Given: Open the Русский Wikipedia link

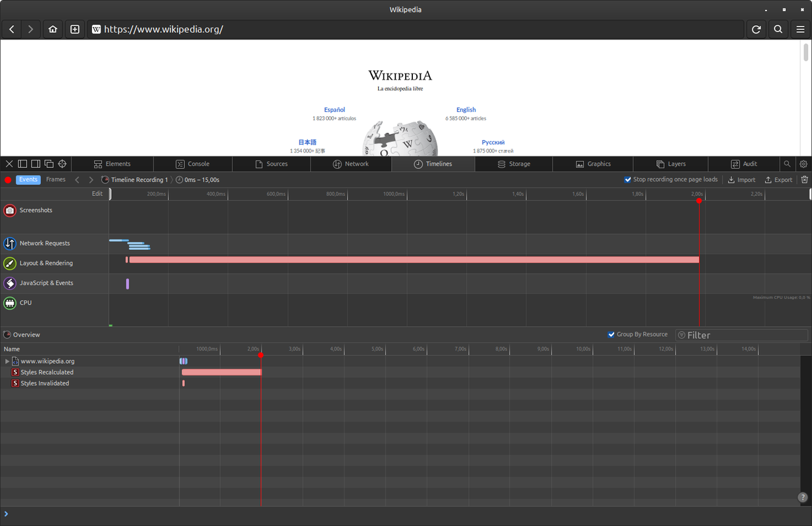Looking at the screenshot, I should (493, 142).
